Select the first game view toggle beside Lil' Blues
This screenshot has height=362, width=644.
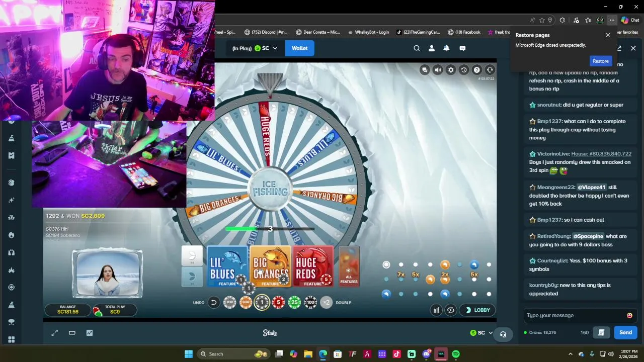point(192,256)
